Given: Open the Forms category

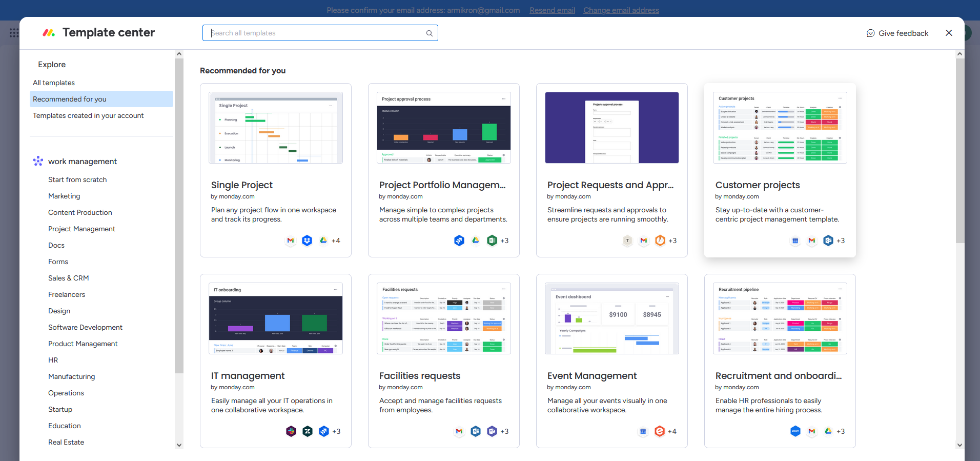Looking at the screenshot, I should (x=58, y=262).
